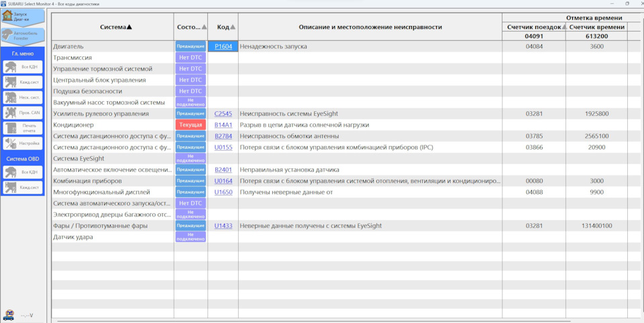Viewport: 644px width, 323px height.
Task: Click the B14A1 code for Кондиционер
Action: (x=223, y=125)
